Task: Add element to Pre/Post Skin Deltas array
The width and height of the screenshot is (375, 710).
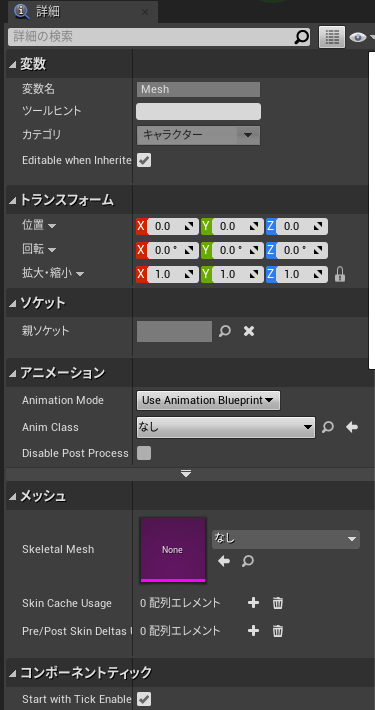Action: pos(254,631)
